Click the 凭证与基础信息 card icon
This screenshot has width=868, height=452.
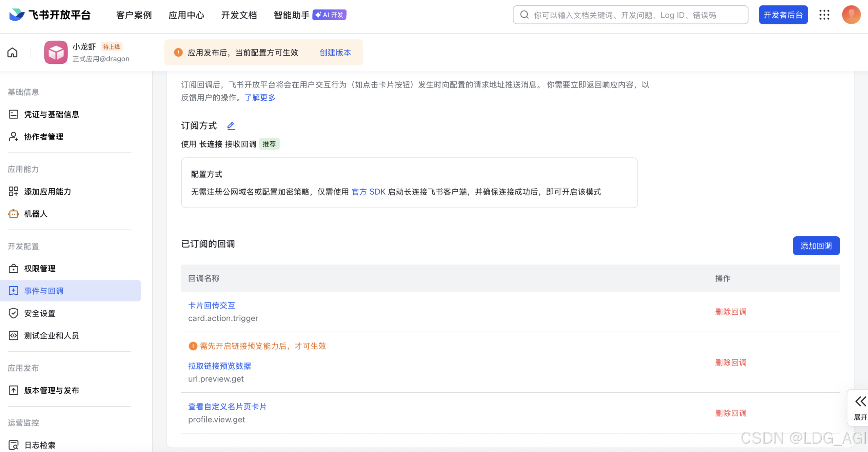pos(13,114)
